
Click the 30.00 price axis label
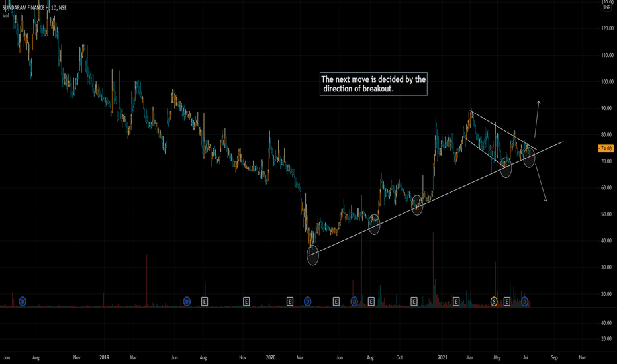click(608, 267)
